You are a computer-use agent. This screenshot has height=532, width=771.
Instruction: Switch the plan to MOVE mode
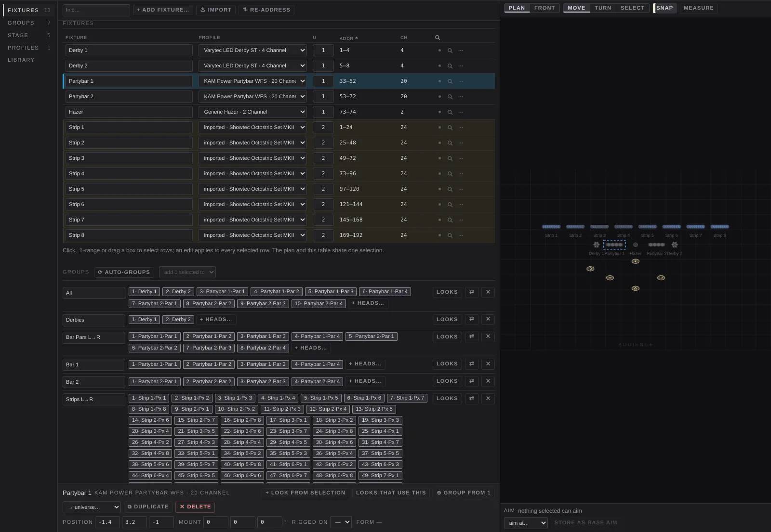click(x=576, y=8)
